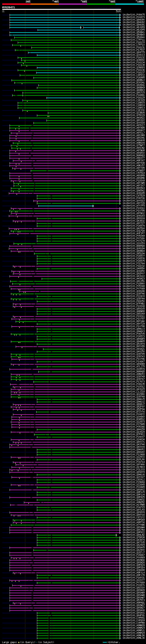
Task: Open hit UniRef100_P00873
Action: (x=134, y=17)
